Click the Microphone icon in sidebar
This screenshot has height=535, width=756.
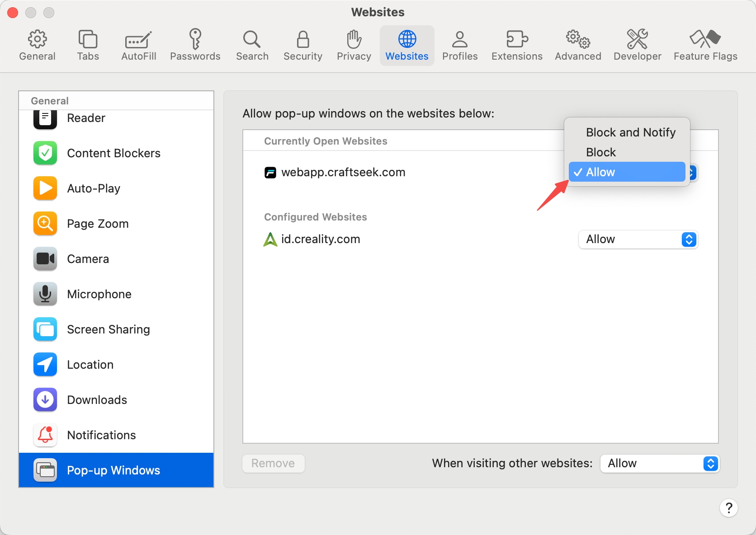[x=45, y=294]
